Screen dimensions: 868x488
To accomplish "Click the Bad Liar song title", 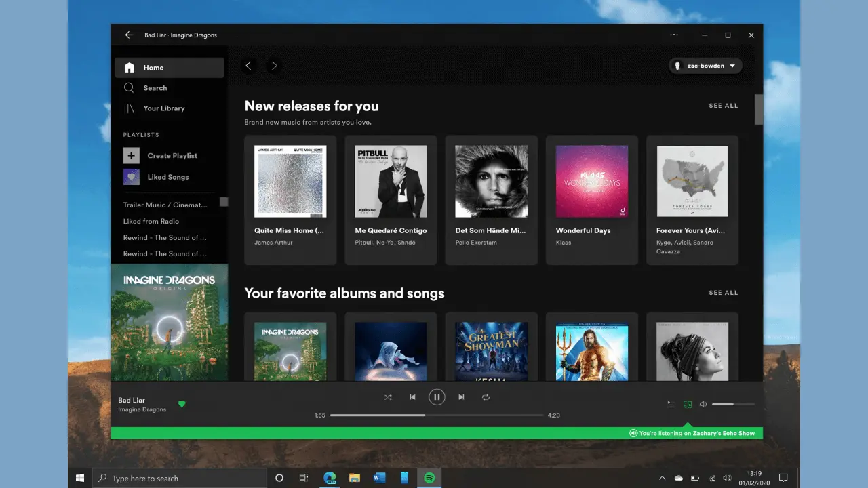I will (132, 400).
